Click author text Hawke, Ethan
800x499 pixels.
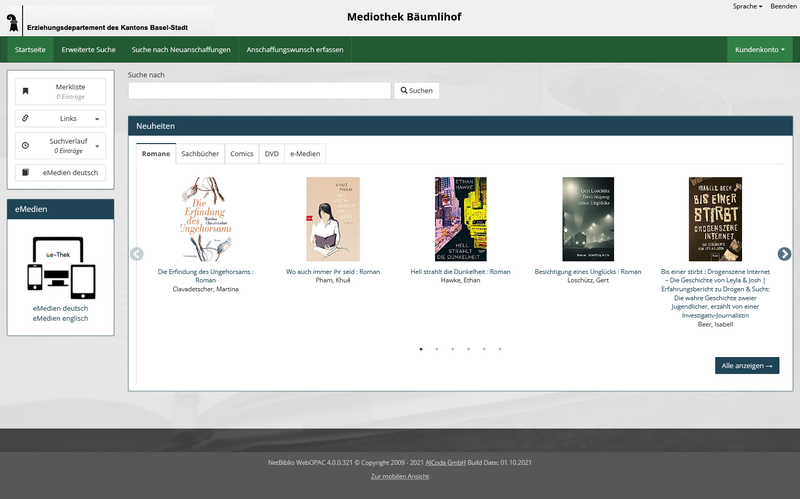click(x=461, y=280)
